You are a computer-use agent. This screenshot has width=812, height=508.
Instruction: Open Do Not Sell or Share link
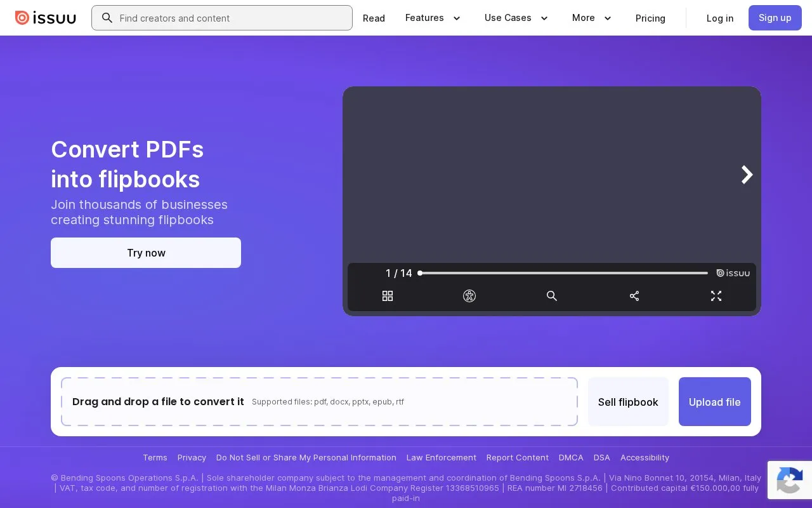pos(306,458)
